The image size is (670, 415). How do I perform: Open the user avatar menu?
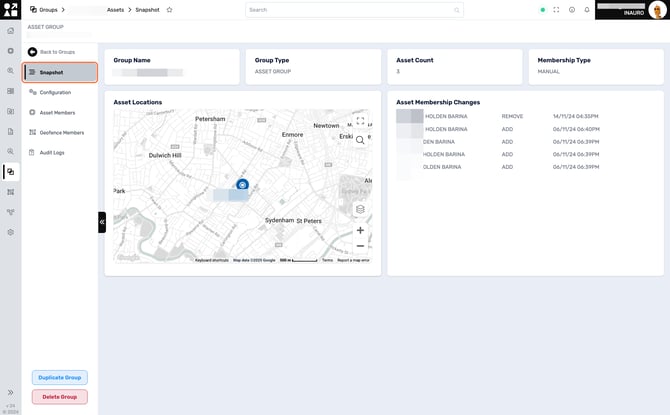pos(657,10)
